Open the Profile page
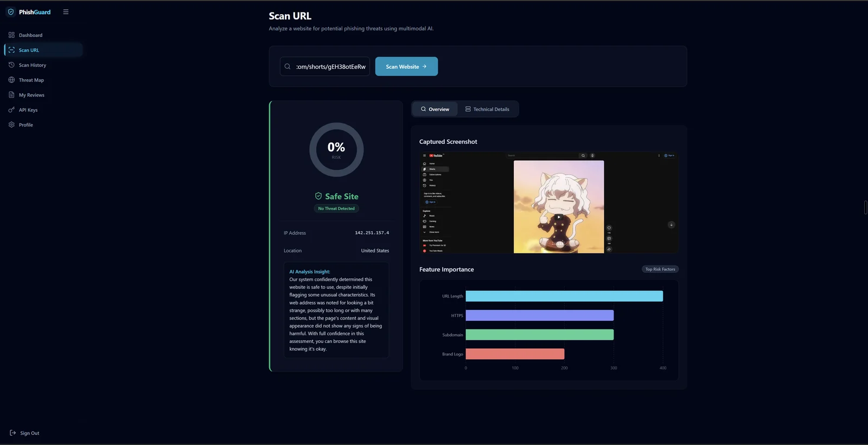The height and width of the screenshot is (445, 868). 43,124
